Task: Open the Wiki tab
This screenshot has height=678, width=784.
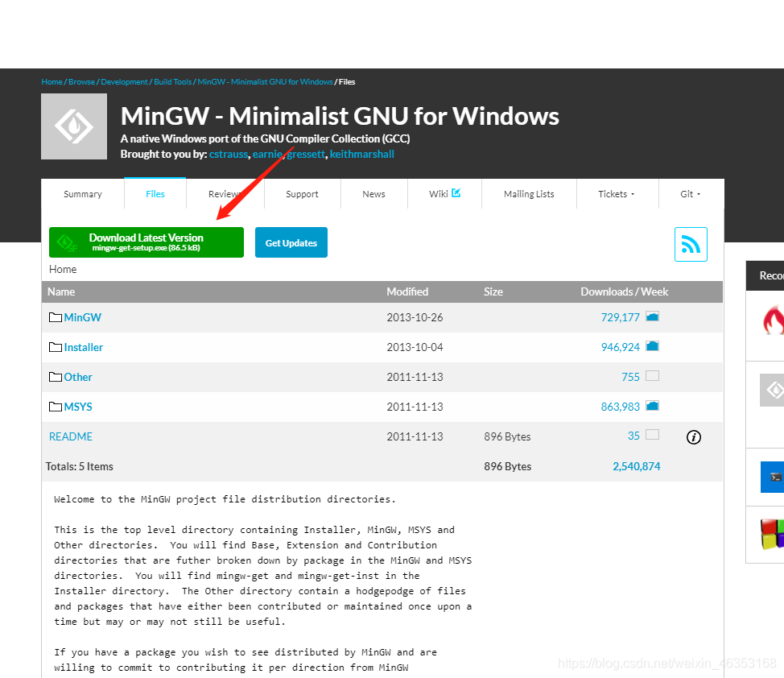Action: point(444,194)
